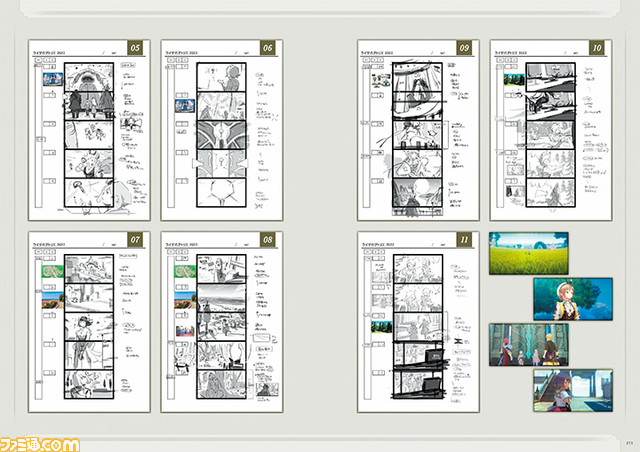Open the purple-haired character screenshot at bottom right
This screenshot has height=452, width=640.
[572, 389]
